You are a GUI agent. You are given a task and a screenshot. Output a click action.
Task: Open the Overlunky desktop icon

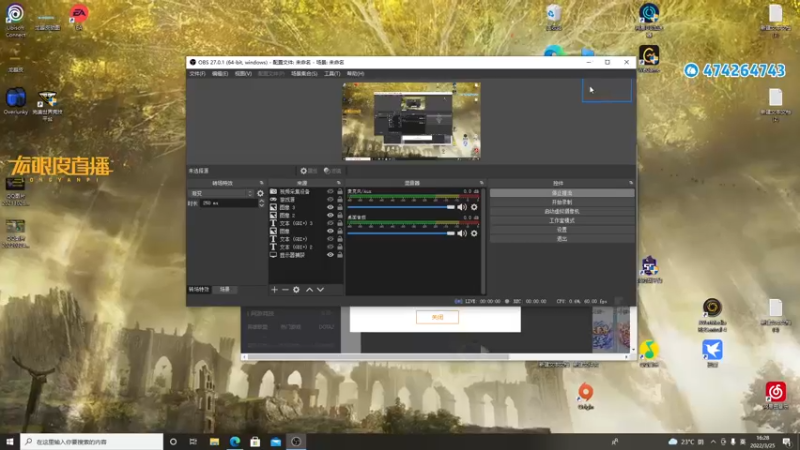point(15,101)
